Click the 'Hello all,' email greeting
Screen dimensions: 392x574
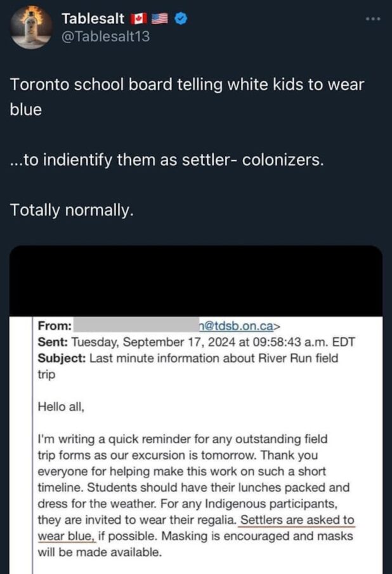click(x=61, y=406)
